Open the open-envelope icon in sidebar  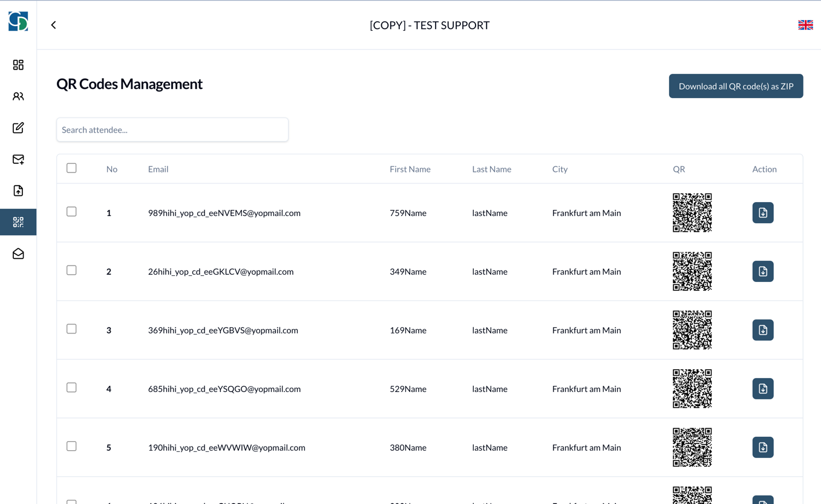pos(18,254)
